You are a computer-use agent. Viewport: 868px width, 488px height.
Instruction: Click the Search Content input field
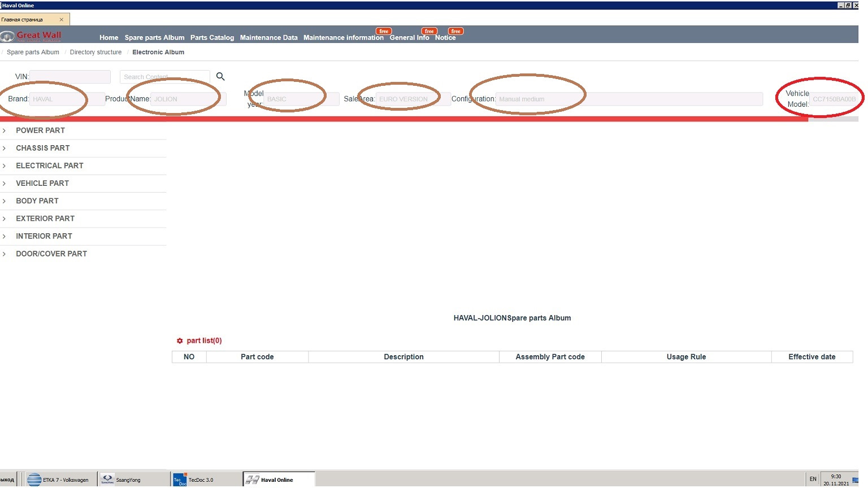point(165,77)
